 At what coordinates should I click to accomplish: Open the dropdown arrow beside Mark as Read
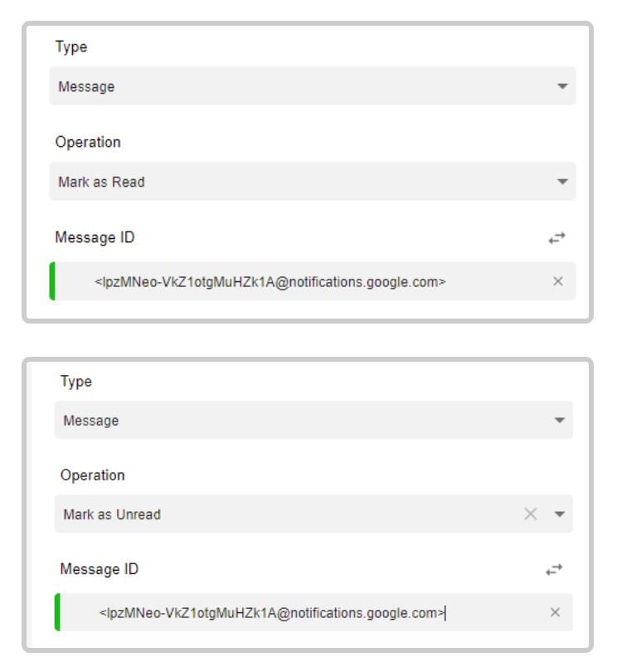(562, 182)
